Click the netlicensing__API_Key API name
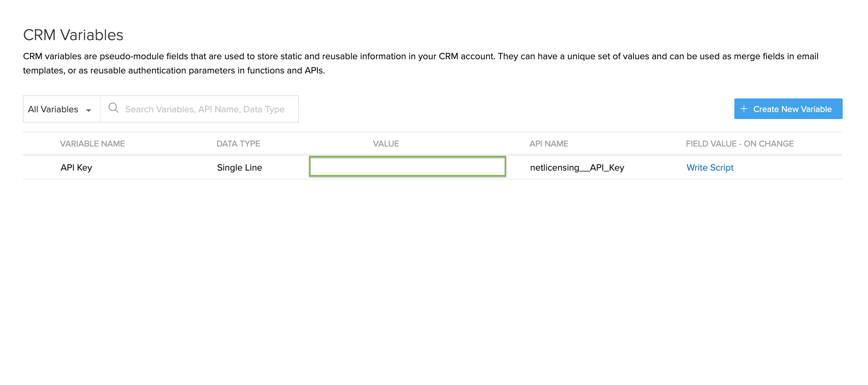Image resolution: width=868 pixels, height=385 pixels. click(x=577, y=168)
